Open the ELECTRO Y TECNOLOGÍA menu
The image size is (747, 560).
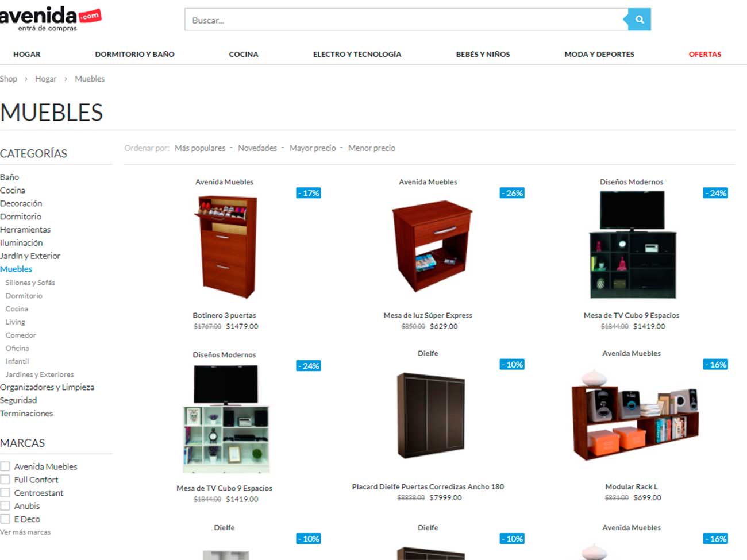357,54
